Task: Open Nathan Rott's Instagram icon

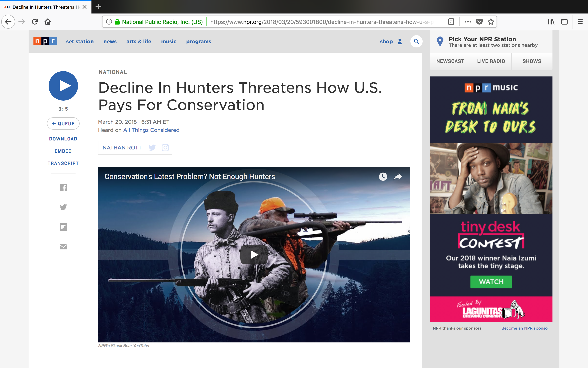Action: click(x=165, y=147)
